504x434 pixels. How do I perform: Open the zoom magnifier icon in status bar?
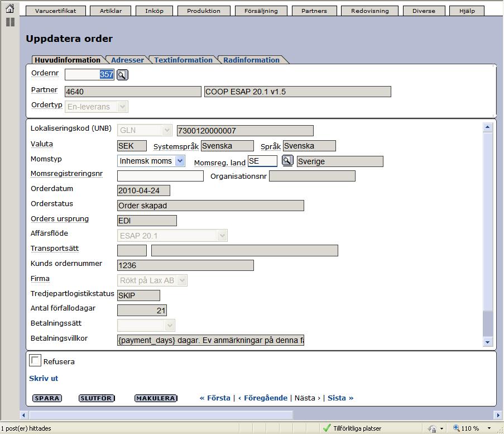tap(456, 428)
